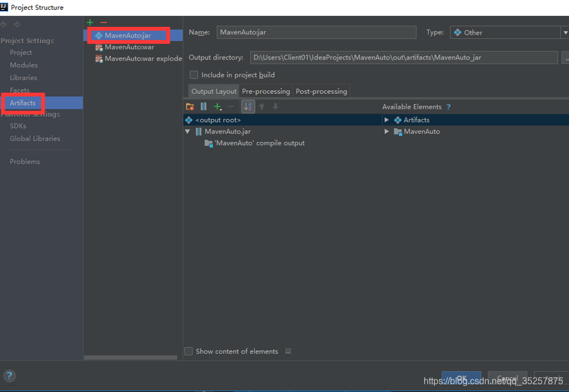Open the Type dropdown showing Other
Viewport: 569px width, 392px height.
(x=509, y=33)
